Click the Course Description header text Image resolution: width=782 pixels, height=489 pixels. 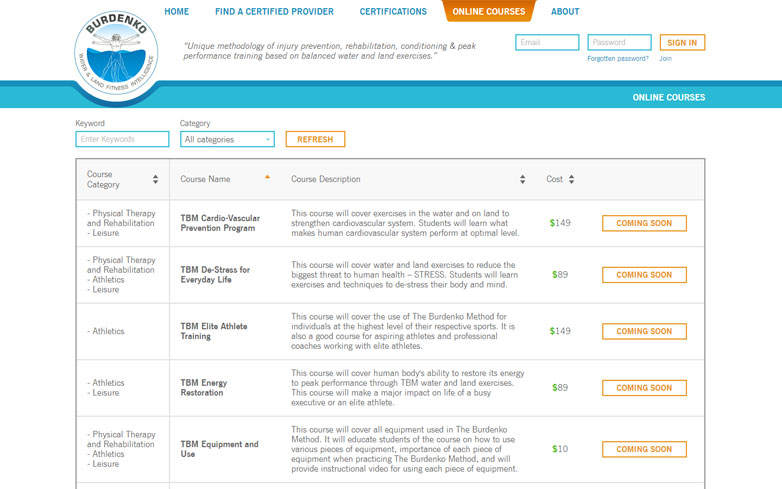(326, 179)
